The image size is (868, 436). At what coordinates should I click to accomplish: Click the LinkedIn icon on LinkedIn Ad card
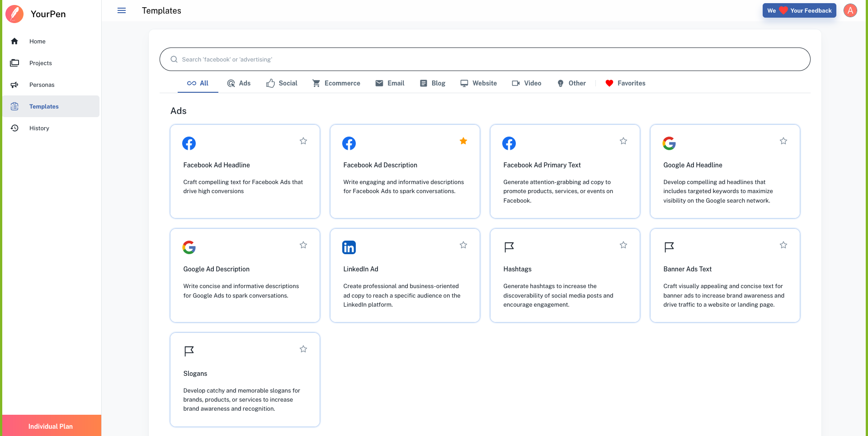point(349,247)
